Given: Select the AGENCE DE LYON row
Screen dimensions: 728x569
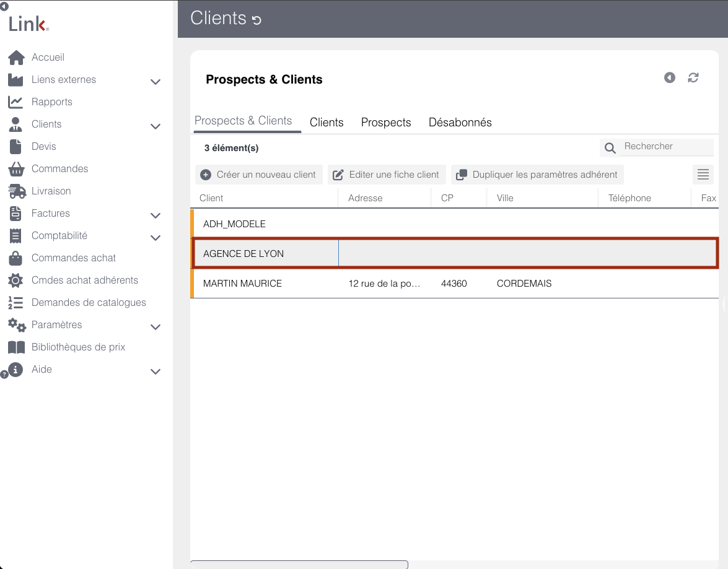Looking at the screenshot, I should 455,253.
